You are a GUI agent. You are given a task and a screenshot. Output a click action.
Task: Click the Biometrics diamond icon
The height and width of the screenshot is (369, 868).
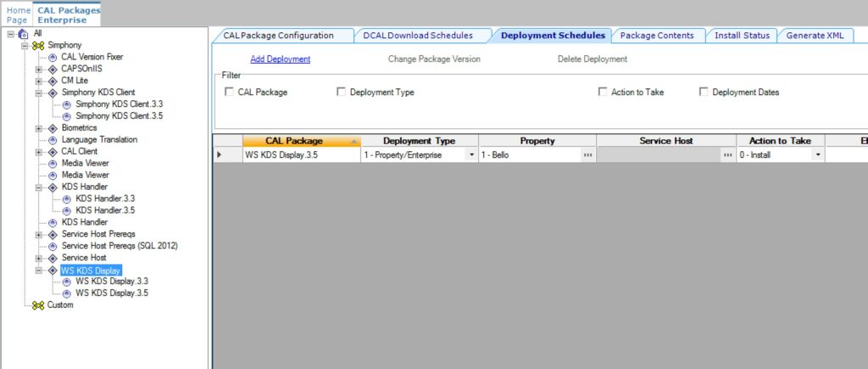pyautogui.click(x=53, y=128)
